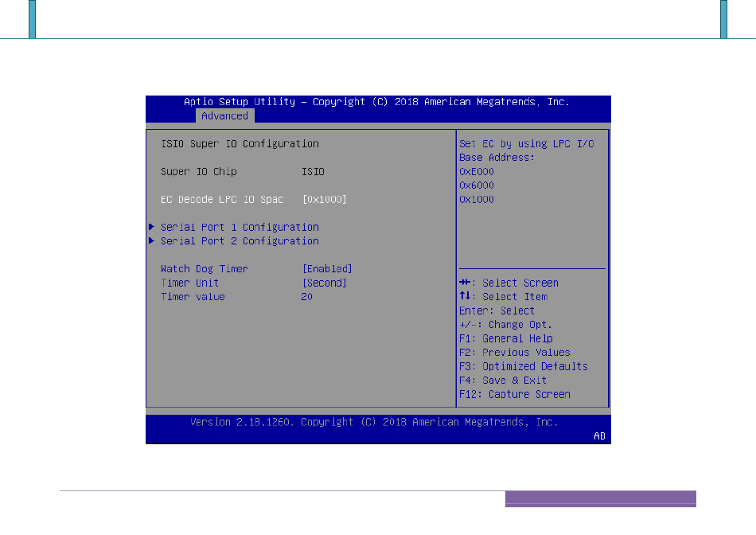
Task: Select the Super IO Chip ISIO value
Action: pos(312,171)
